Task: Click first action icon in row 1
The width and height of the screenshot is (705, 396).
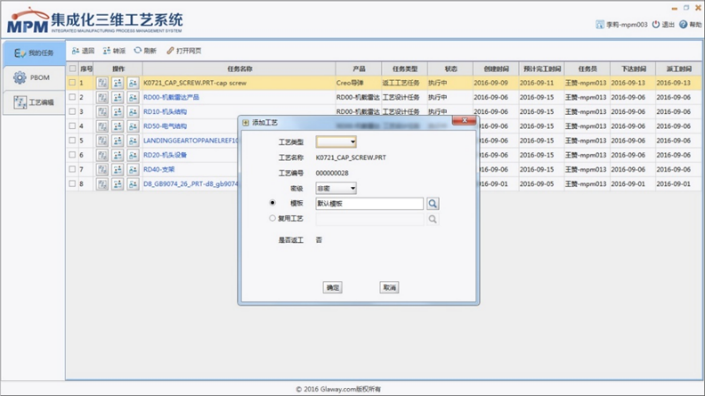Action: (102, 83)
